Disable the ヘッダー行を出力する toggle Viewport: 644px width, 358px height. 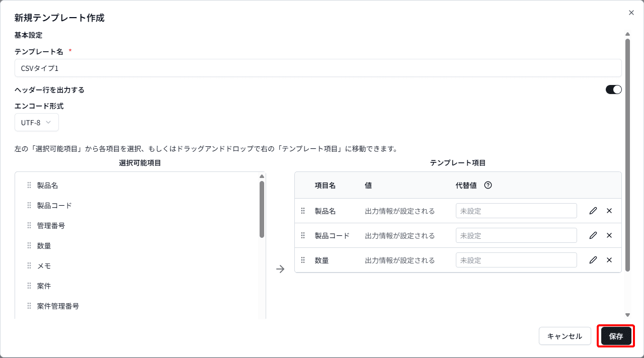coord(614,89)
